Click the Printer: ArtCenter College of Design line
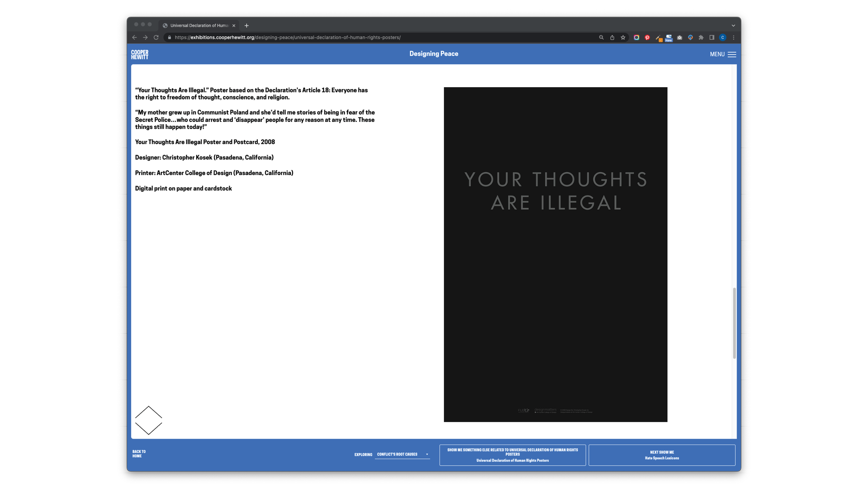 (214, 173)
